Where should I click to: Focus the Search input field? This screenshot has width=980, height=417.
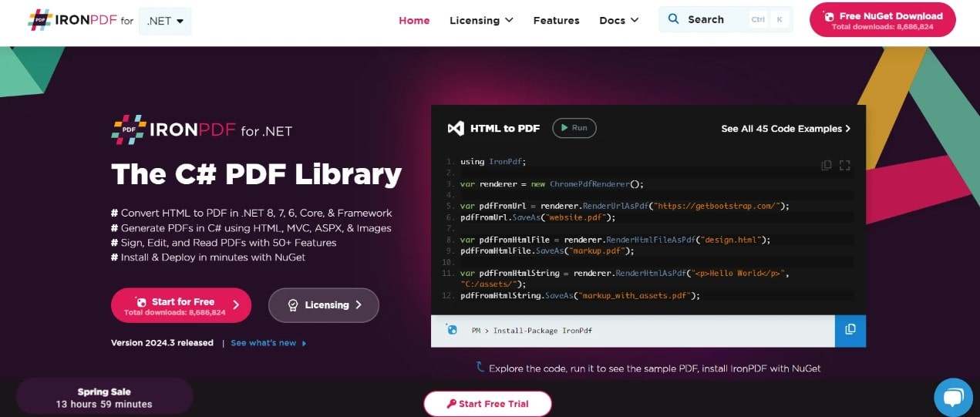726,19
